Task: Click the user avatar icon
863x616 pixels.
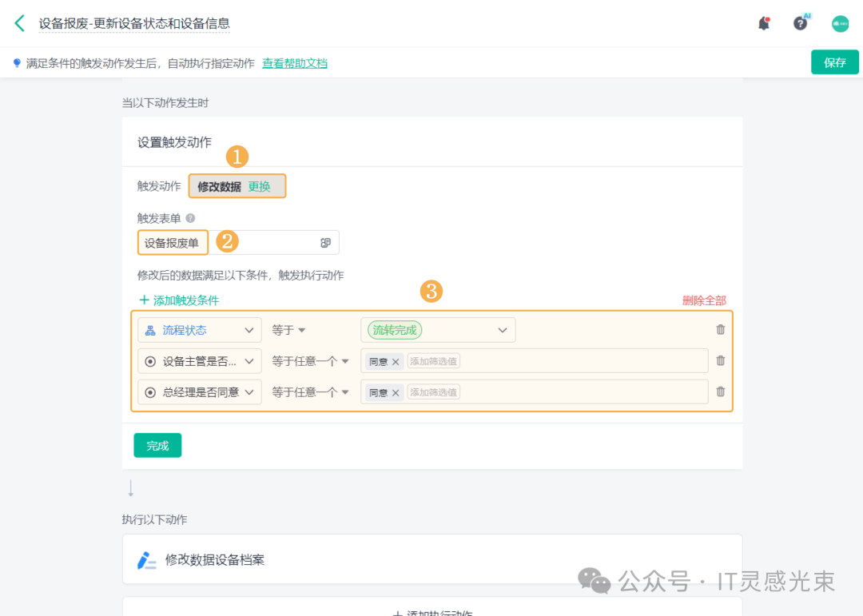Action: pos(840,23)
